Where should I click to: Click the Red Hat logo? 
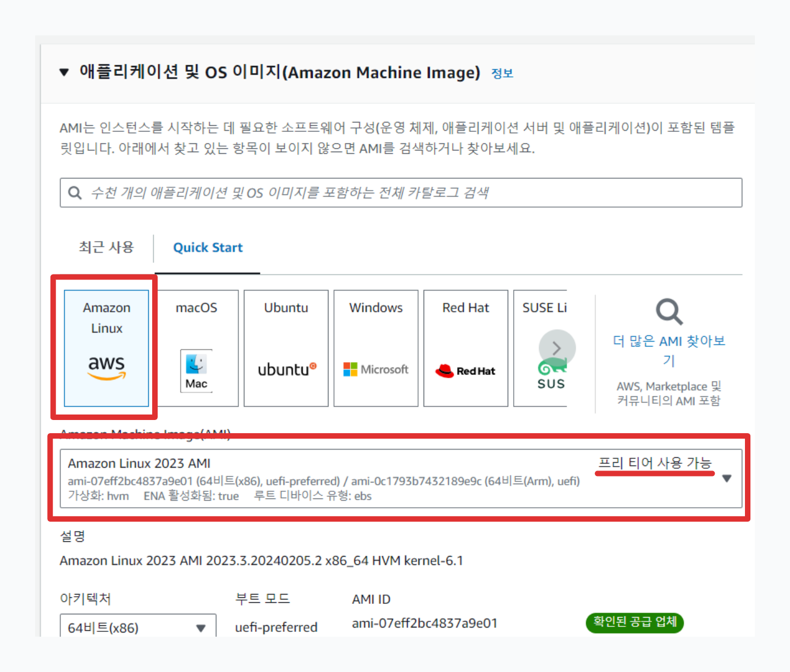coord(465,371)
